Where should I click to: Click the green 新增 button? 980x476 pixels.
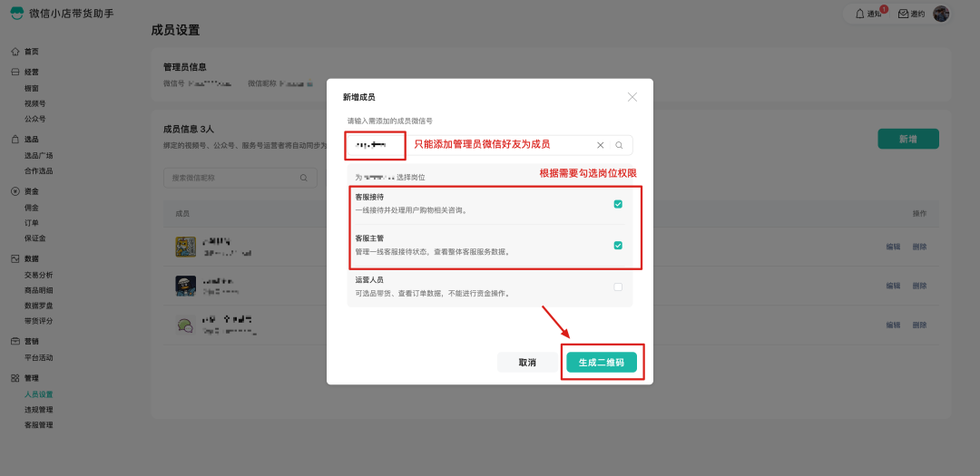pos(908,139)
